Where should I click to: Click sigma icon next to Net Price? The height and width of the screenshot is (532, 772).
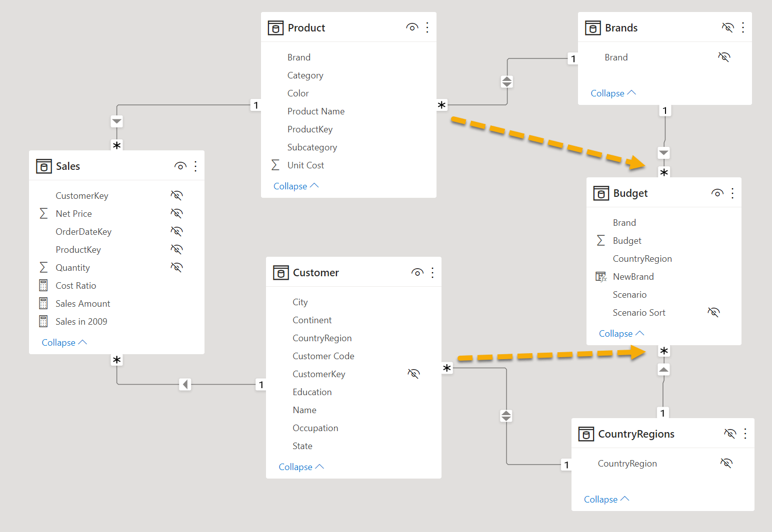point(44,213)
